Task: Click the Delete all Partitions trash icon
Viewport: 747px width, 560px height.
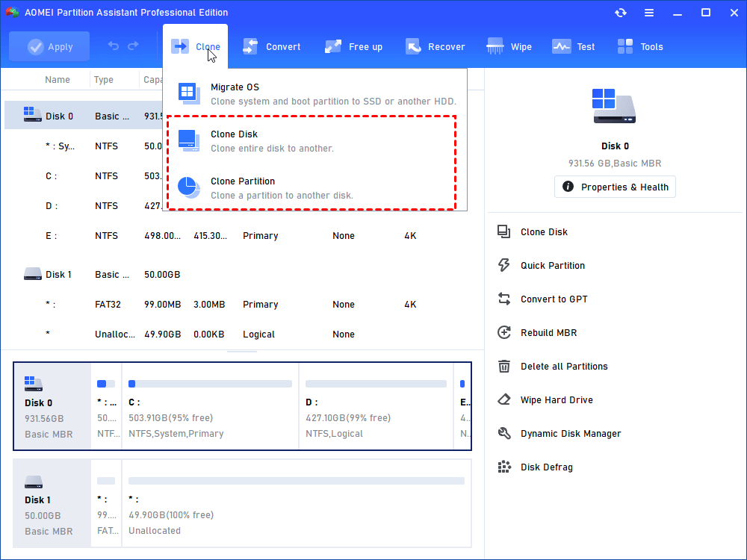Action: point(504,366)
